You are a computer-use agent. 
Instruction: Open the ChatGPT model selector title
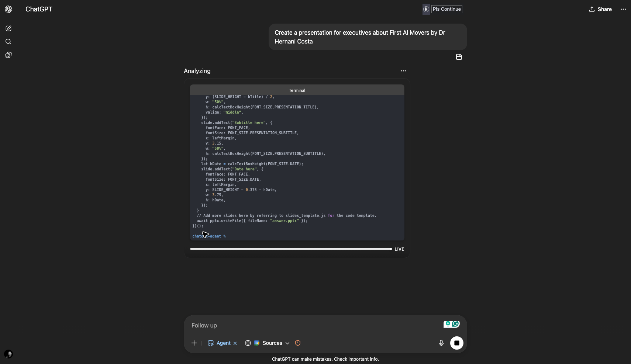point(39,9)
